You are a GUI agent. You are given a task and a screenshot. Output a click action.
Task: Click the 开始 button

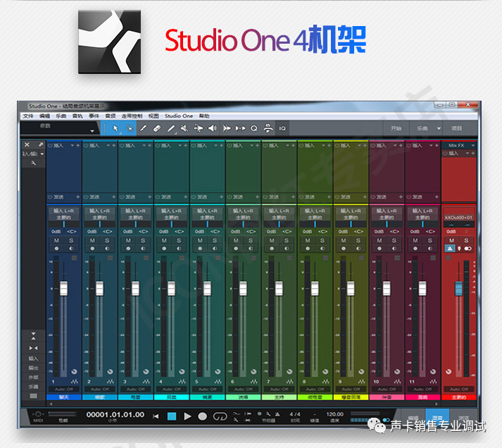396,128
